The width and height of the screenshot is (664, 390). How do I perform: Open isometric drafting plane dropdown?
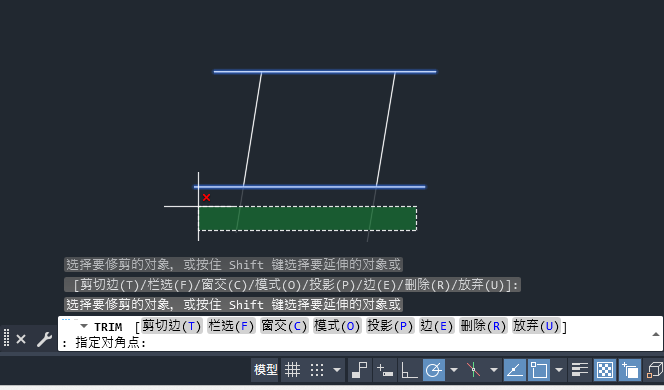pyautogui.click(x=494, y=370)
